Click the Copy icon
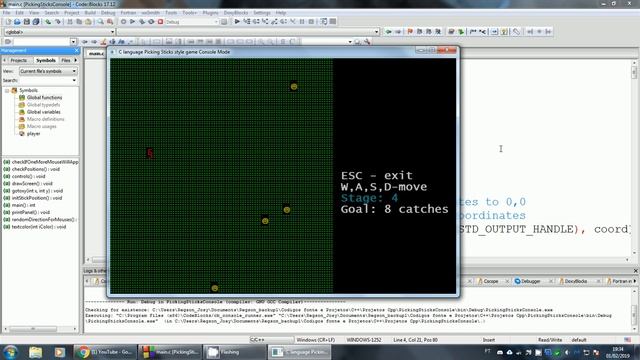Viewport: 640px width, 360px height. click(x=79, y=22)
